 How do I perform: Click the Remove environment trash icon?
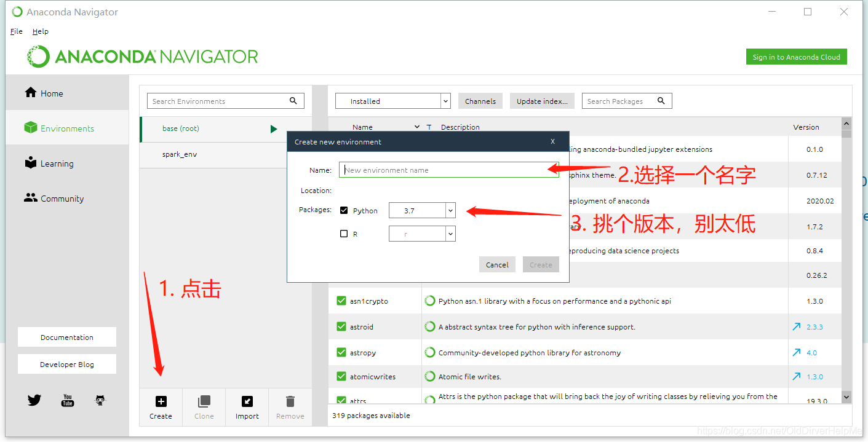click(x=290, y=401)
